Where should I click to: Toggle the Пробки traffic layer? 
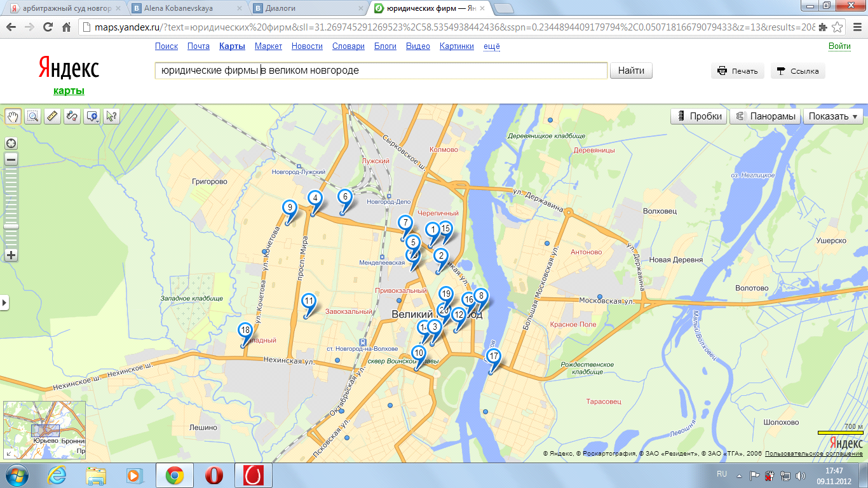tap(699, 116)
